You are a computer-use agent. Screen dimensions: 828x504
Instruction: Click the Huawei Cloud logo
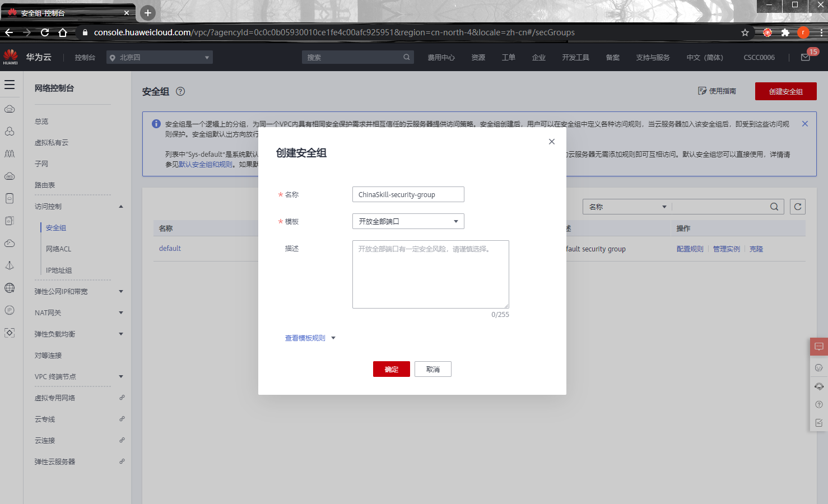(10, 57)
